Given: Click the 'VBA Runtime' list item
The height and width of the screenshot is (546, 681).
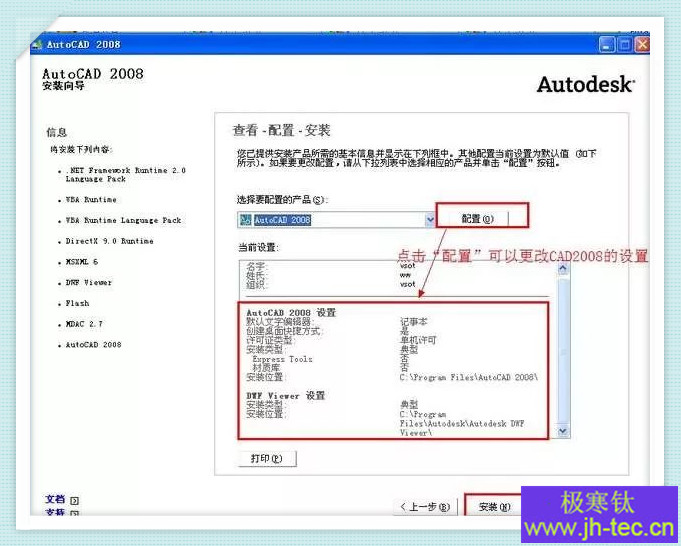Looking at the screenshot, I should [x=91, y=200].
